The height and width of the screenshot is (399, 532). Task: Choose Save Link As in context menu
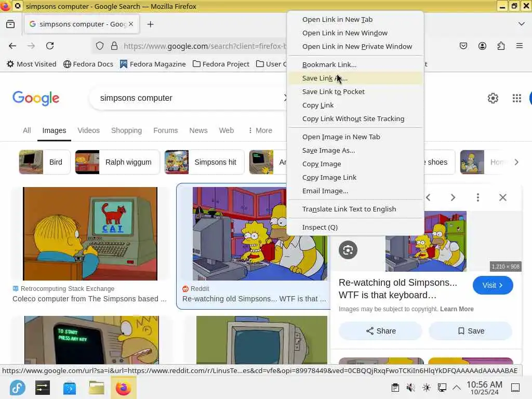pyautogui.click(x=355, y=78)
